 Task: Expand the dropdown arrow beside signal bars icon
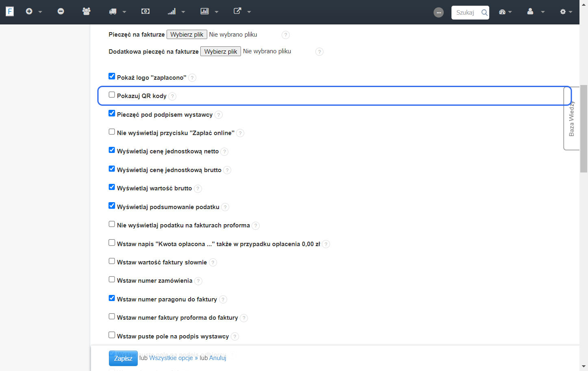pos(183,12)
